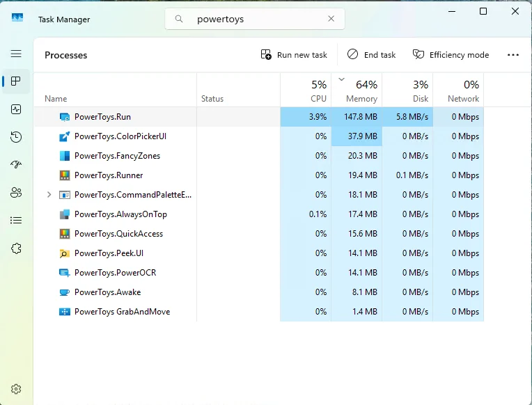Click the 19.4 MB memory value
532x405 pixels.
click(x=362, y=175)
